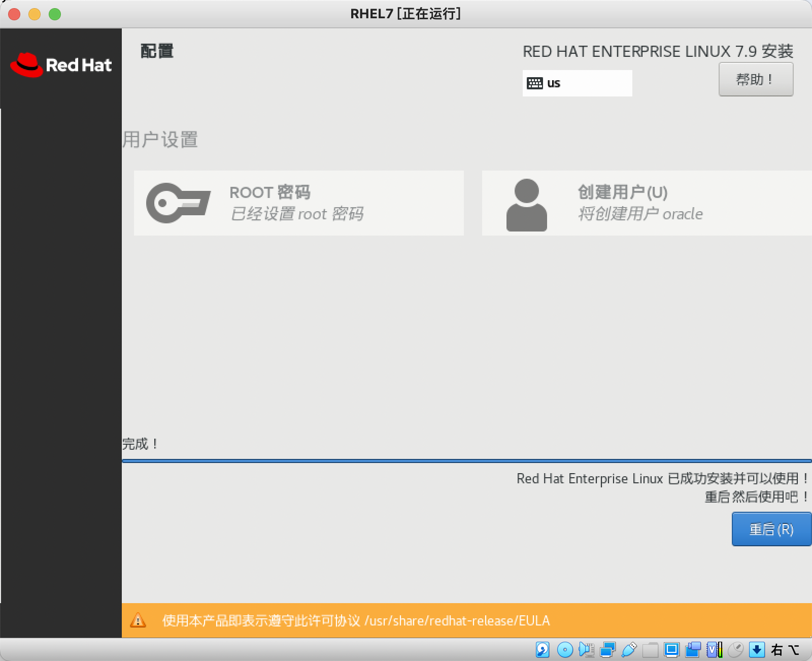Click the user silhouette icon for create user
The image size is (812, 661).
coord(527,205)
